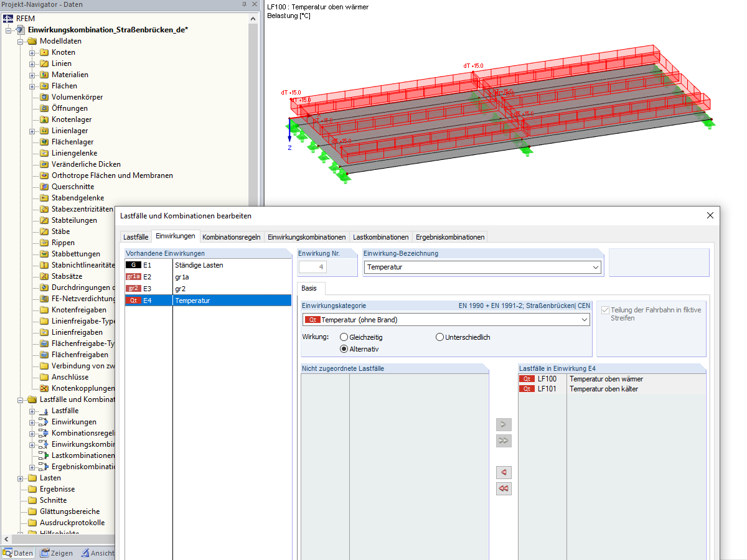The image size is (747, 560).
Task: Click the Lastfälle tree icon
Action: click(44, 411)
